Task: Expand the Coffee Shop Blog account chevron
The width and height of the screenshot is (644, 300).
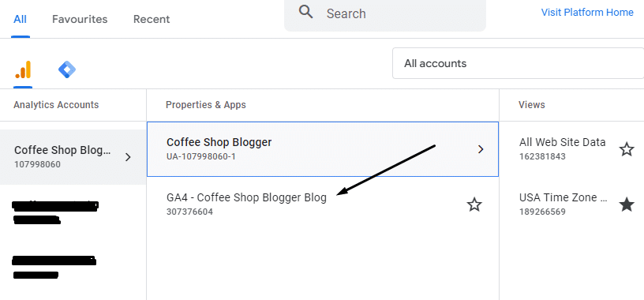Action: click(128, 157)
